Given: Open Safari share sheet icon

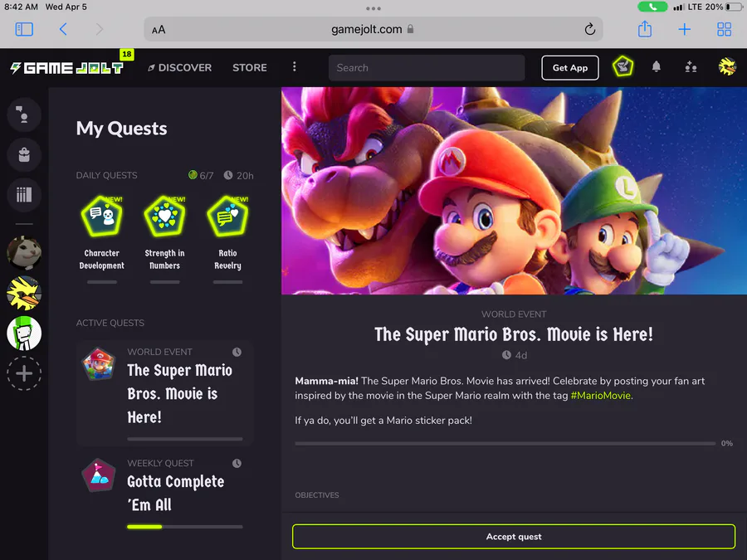Looking at the screenshot, I should pyautogui.click(x=645, y=29).
